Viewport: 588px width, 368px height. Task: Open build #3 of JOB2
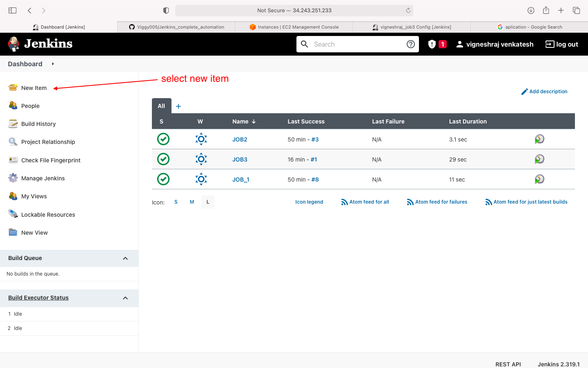[315, 139]
